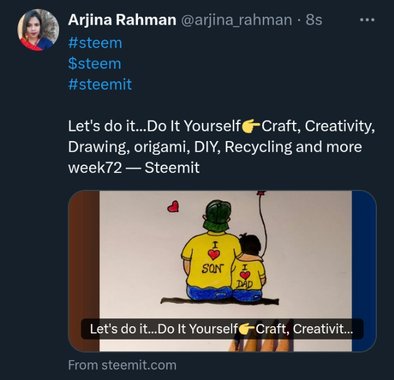Open the three-dot more options menu
Viewport: 394px width, 380px height.
click(x=367, y=20)
